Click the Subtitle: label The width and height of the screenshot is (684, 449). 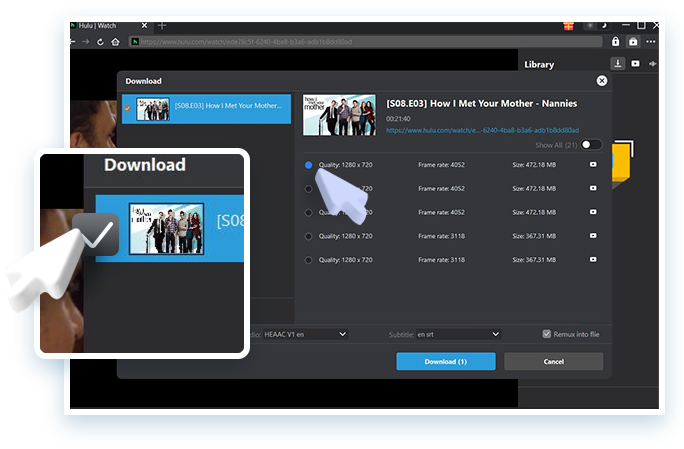coord(401,335)
